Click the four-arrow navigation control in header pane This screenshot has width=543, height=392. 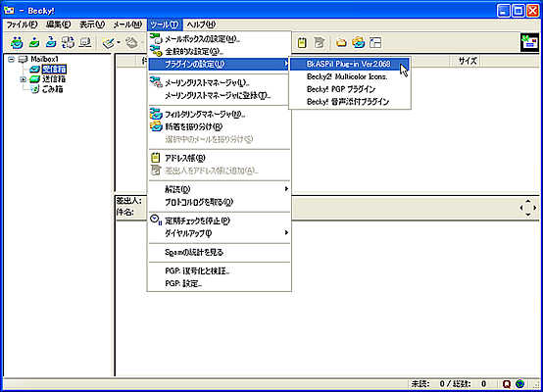[527, 208]
